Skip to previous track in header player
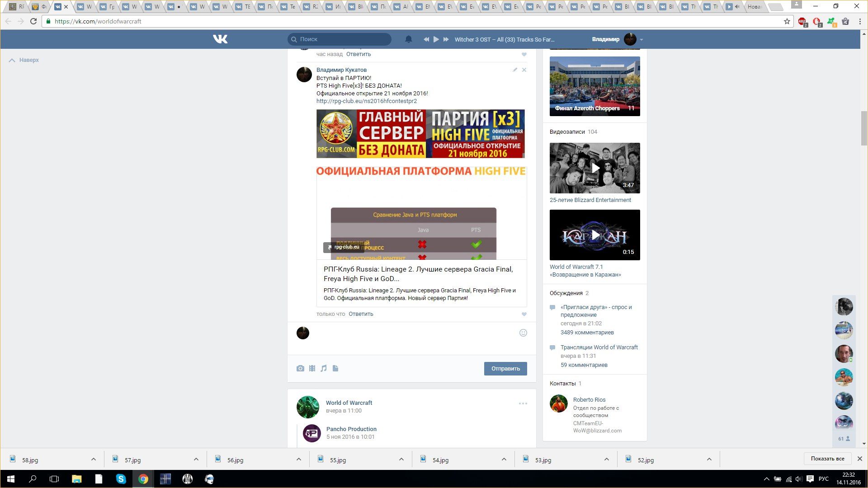The width and height of the screenshot is (868, 488). tap(426, 39)
